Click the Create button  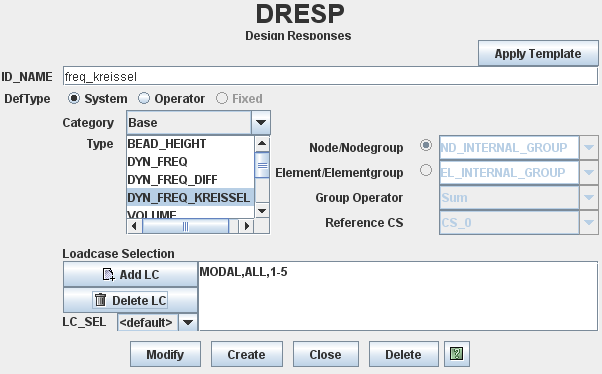(246, 354)
